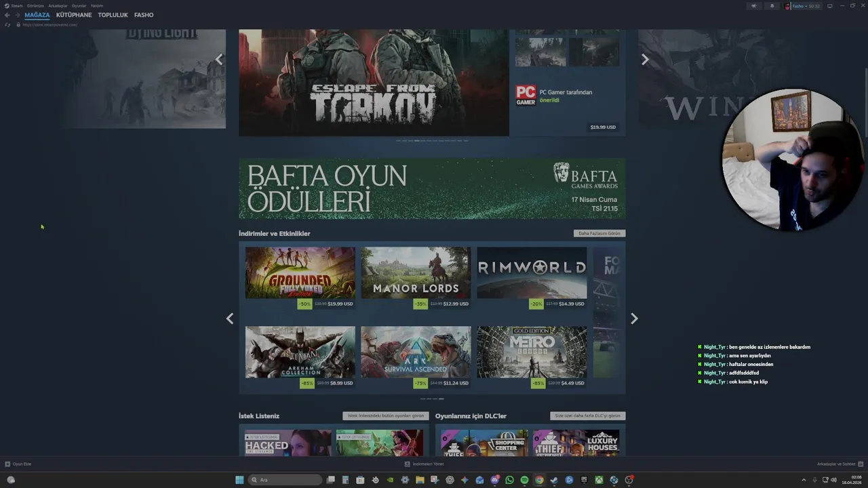The height and width of the screenshot is (488, 868).
Task: Switch to the MAĞAZA tab
Action: [x=37, y=15]
